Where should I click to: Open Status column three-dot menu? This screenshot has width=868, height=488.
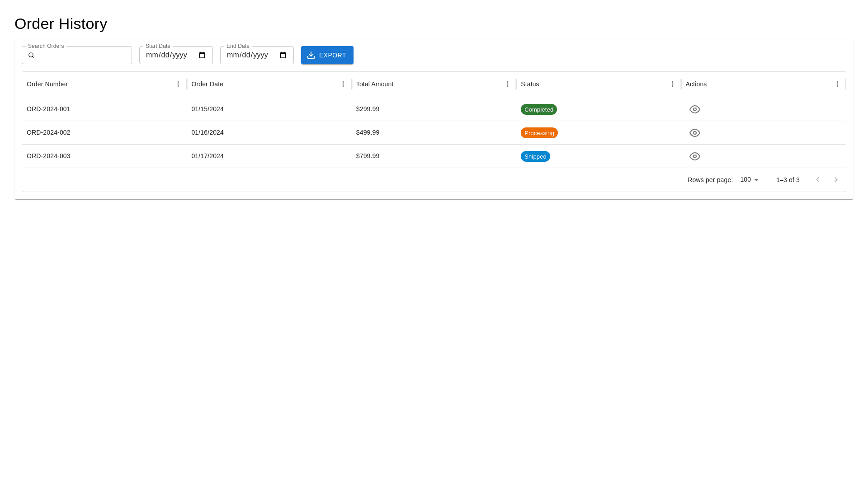click(673, 84)
